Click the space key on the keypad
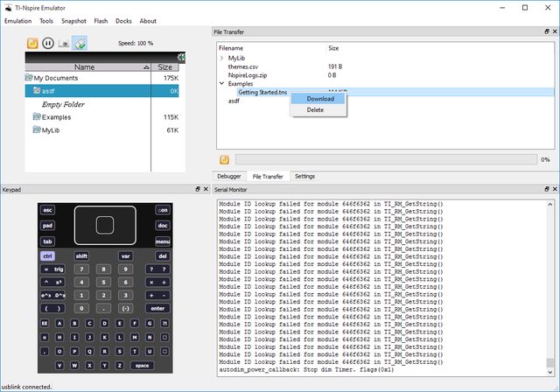 pyautogui.click(x=142, y=366)
